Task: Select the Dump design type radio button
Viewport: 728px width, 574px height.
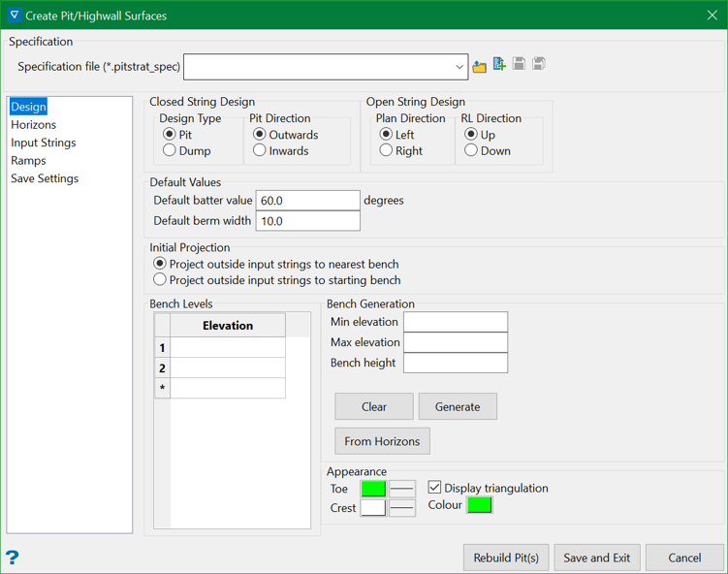Action: point(170,151)
